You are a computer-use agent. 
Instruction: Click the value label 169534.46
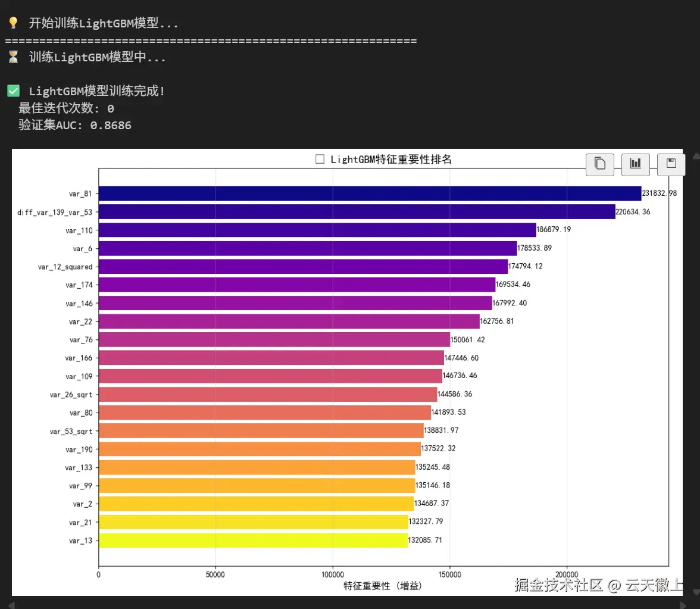coord(513,285)
